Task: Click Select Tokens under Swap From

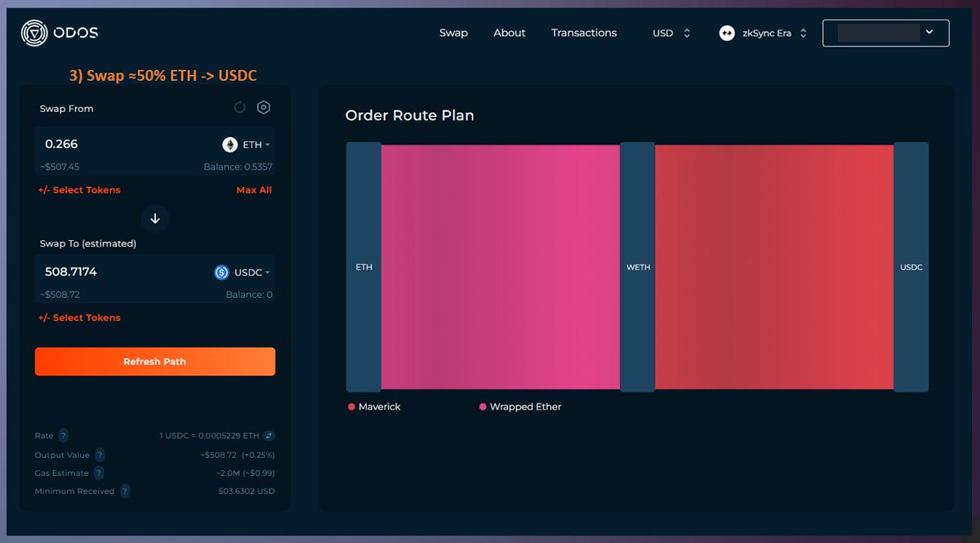Action: point(79,190)
